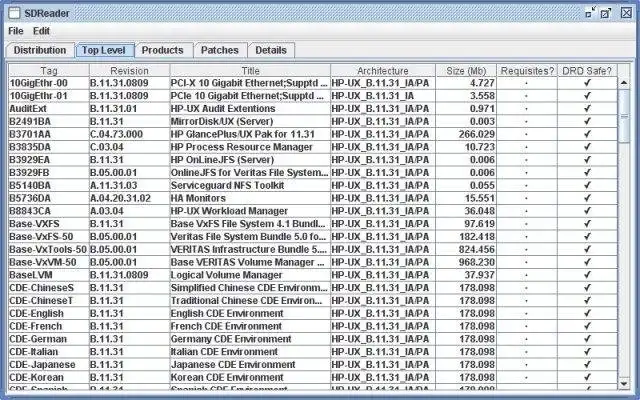
Task: Select the B3835DA tag cell
Action: pos(49,147)
